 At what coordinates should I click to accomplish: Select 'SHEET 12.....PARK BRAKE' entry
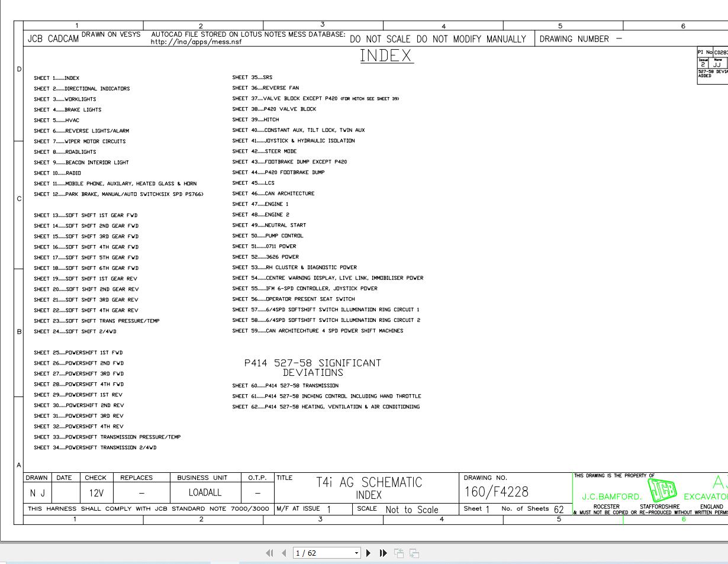click(119, 194)
